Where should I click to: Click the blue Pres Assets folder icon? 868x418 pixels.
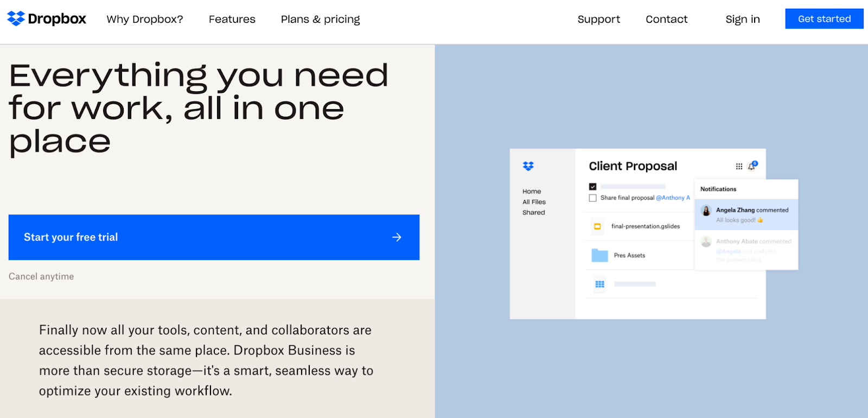pyautogui.click(x=599, y=255)
